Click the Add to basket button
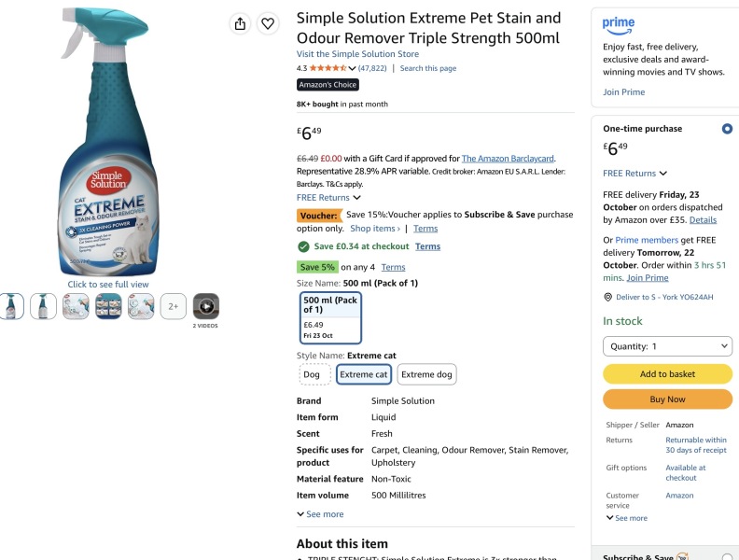The width and height of the screenshot is (739, 560). 667,374
